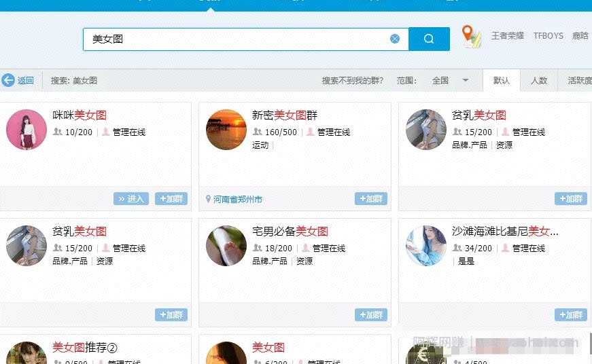This screenshot has width=592, height=364.
Task: Click the search magnifier button
Action: [x=429, y=39]
